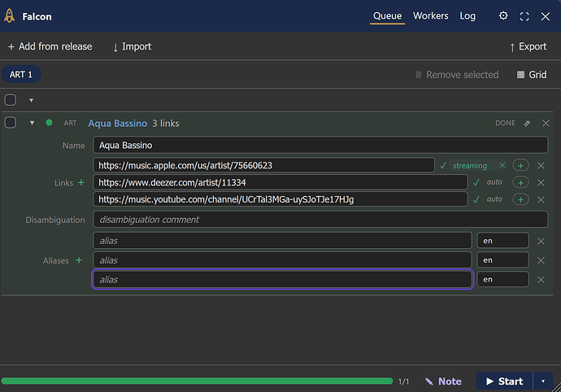Edit the Name field

(320, 146)
